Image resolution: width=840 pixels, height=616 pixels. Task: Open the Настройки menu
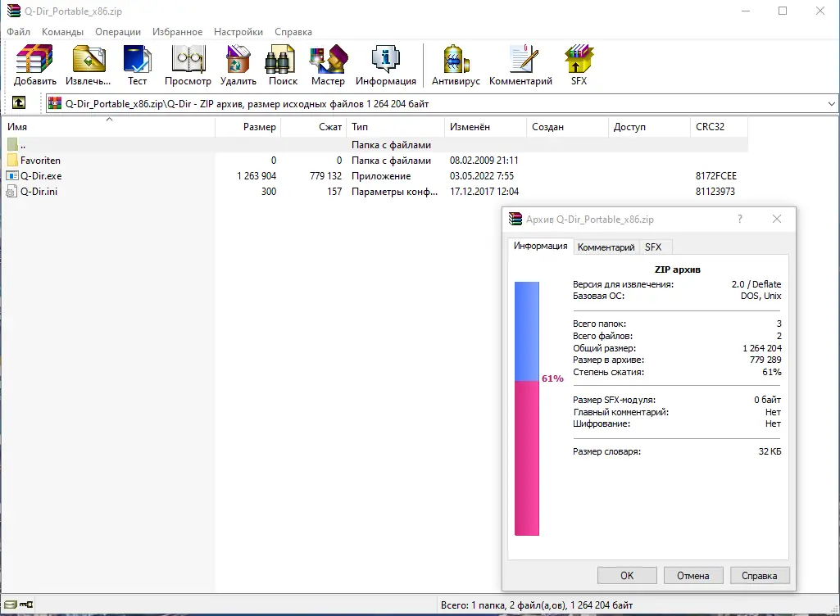point(238,32)
